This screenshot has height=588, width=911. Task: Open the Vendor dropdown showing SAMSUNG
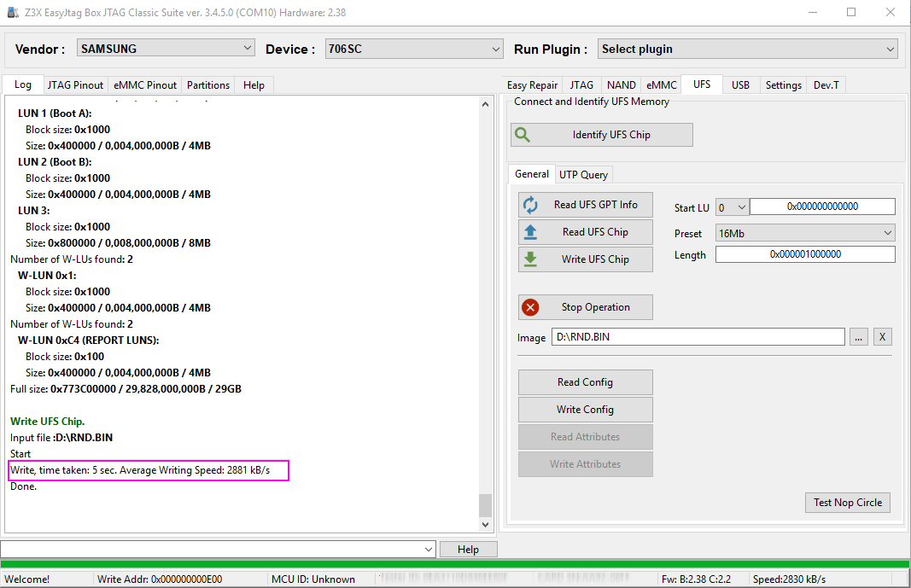[166, 49]
